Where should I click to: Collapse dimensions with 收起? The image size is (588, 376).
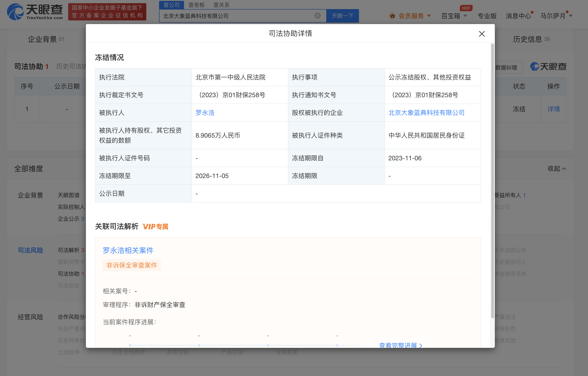point(556,168)
